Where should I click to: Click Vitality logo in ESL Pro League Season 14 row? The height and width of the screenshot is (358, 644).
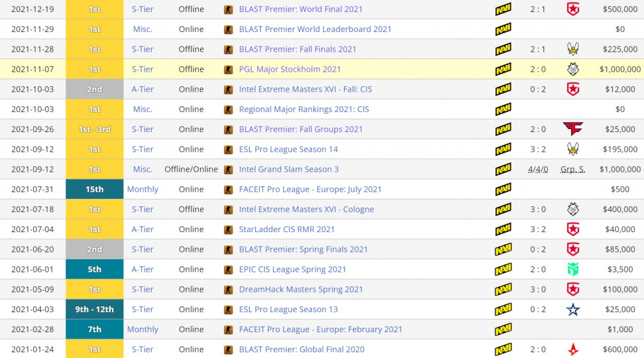click(573, 149)
